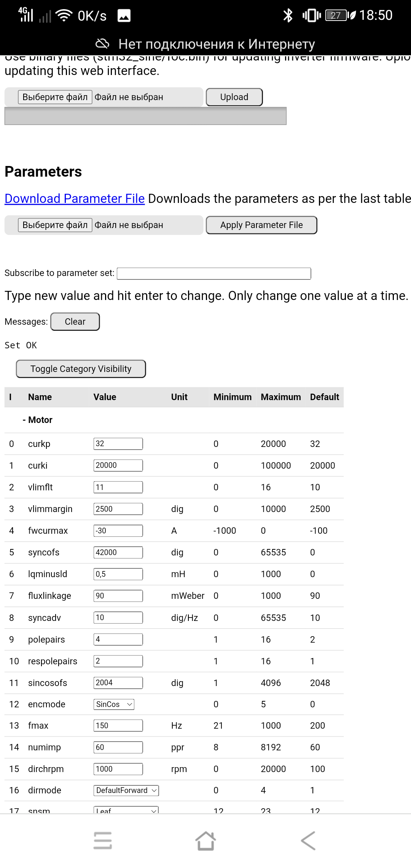
Task: Open the encmode SinCos dropdown
Action: tap(114, 704)
